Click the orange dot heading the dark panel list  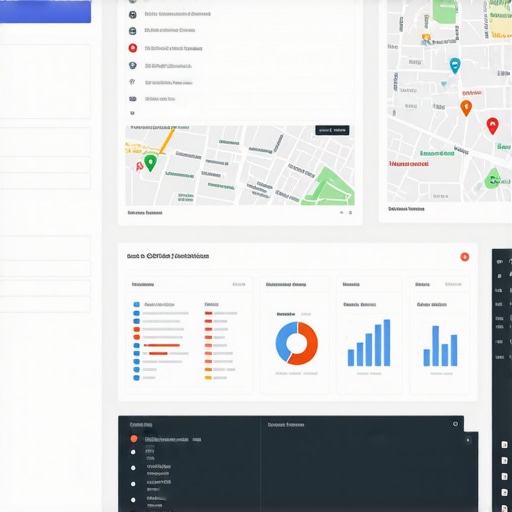point(134,439)
